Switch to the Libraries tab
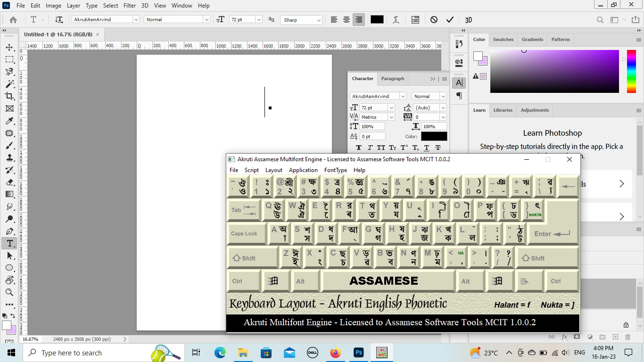 [503, 110]
